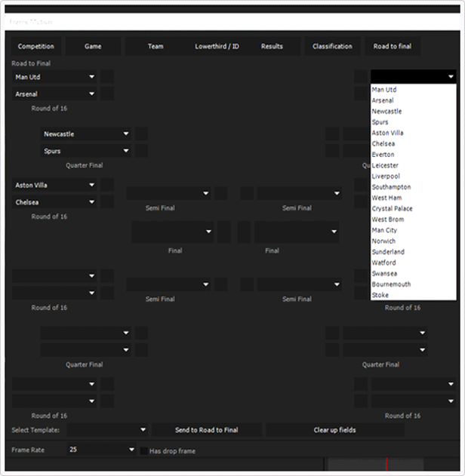Select Swansea from the team list

point(414,274)
